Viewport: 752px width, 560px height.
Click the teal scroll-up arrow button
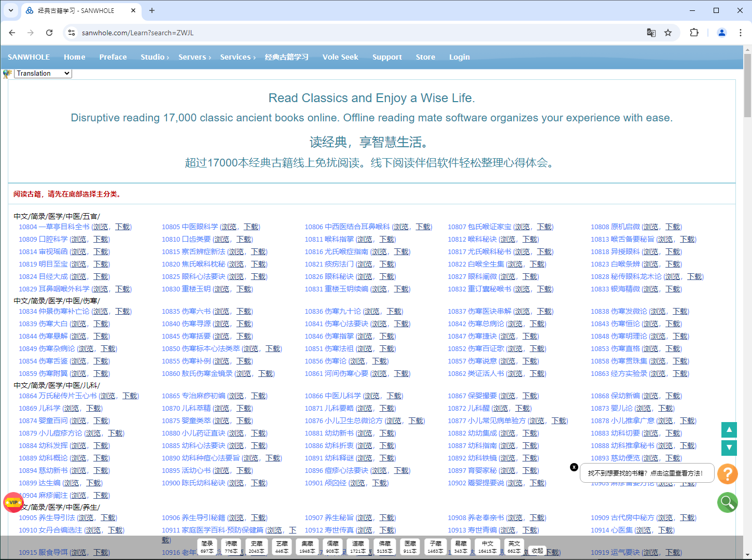point(729,430)
